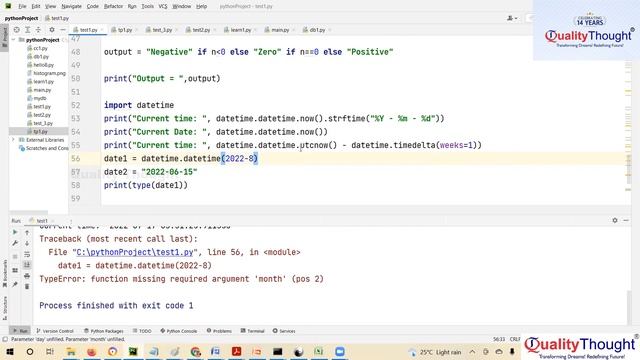Screen dimensions: 640x360
Task: Open the Navigate menu
Action: (x=71, y=6)
